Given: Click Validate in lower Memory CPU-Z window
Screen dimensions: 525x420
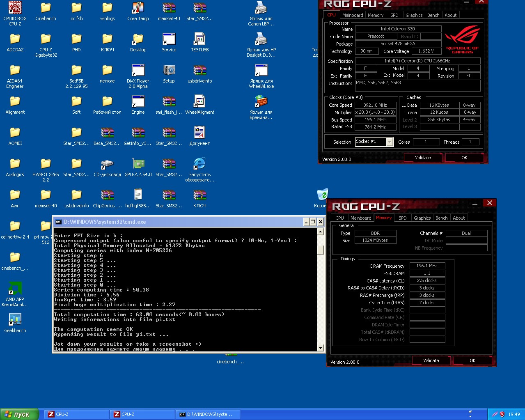Looking at the screenshot, I should (x=431, y=360).
